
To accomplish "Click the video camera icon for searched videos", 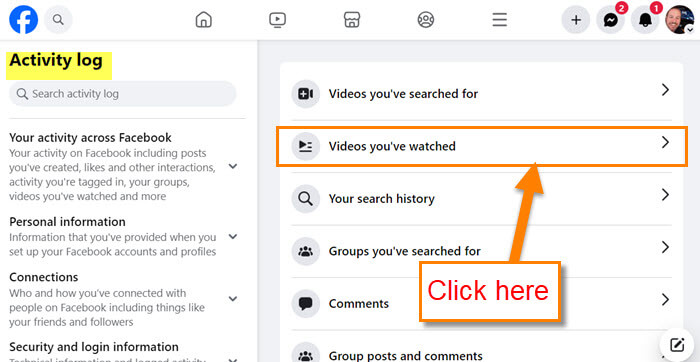I will tap(306, 94).
